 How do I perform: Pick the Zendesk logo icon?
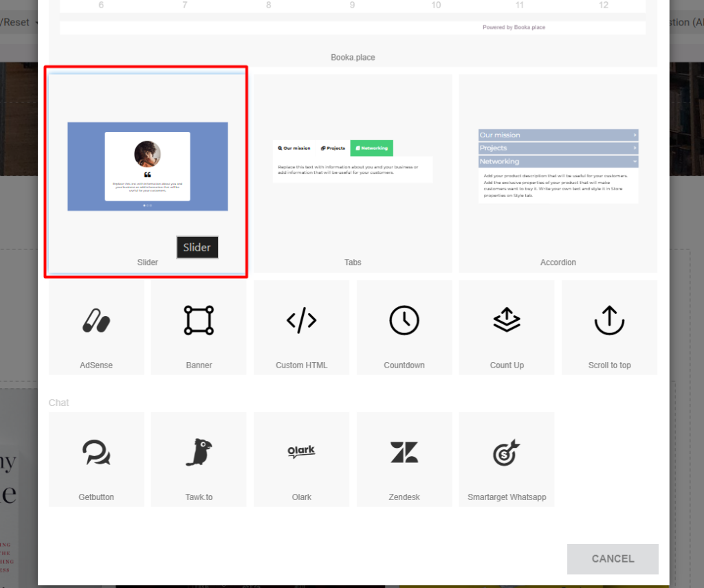[x=404, y=452]
